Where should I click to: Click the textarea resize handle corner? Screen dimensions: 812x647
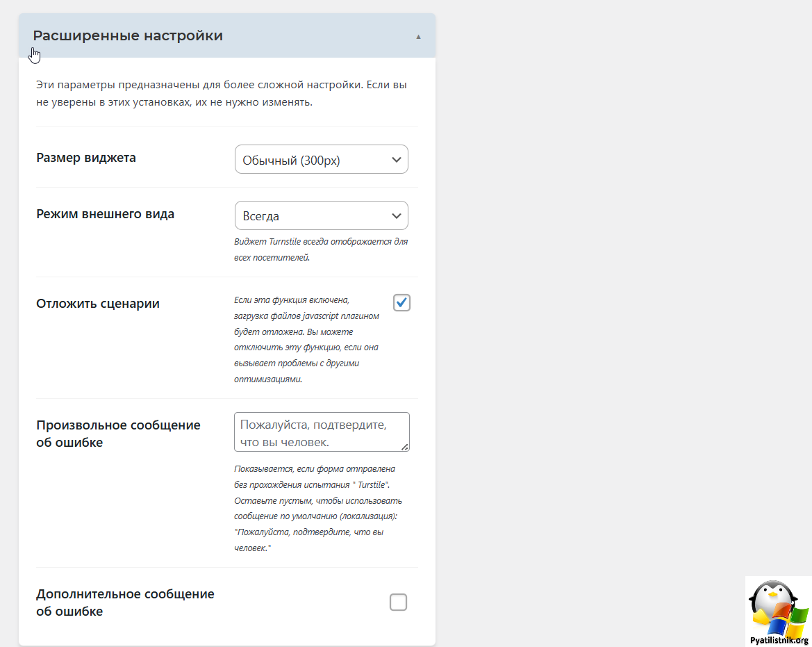[x=405, y=447]
